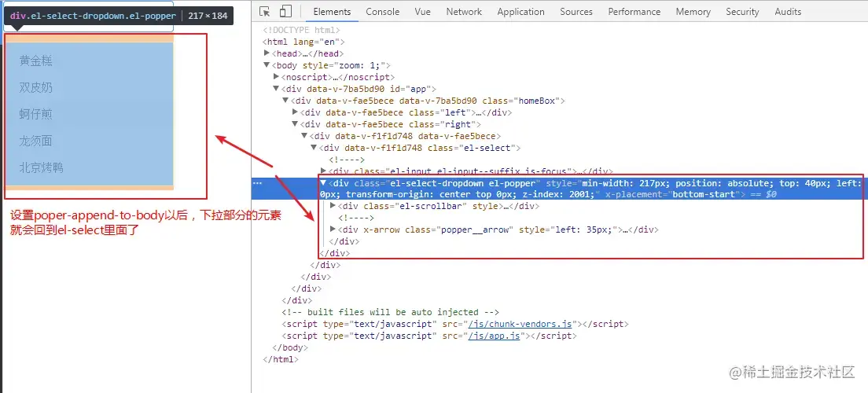This screenshot has height=393, width=868.
Task: Open the Performance tab
Action: coord(634,12)
